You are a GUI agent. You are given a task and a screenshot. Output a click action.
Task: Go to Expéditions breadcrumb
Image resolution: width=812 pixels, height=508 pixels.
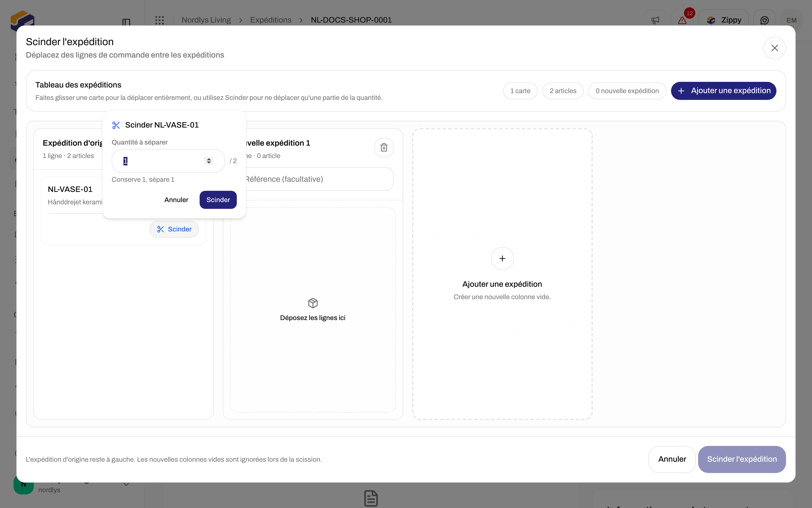(270, 20)
